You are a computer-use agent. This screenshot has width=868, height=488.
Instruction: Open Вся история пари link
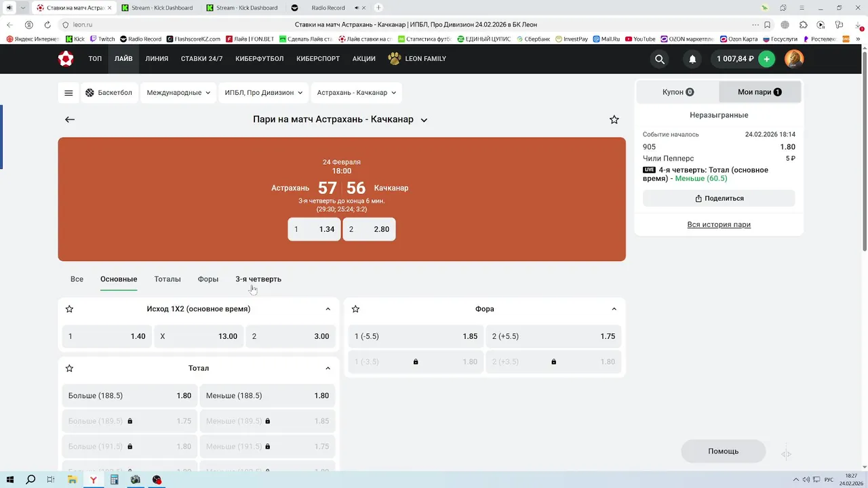point(719,224)
